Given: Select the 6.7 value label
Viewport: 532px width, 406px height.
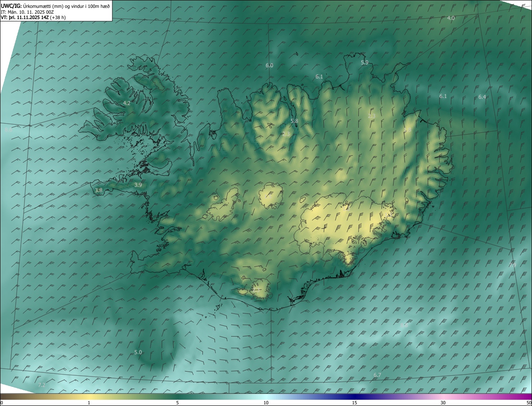Looking at the screenshot, I should 377,375.
